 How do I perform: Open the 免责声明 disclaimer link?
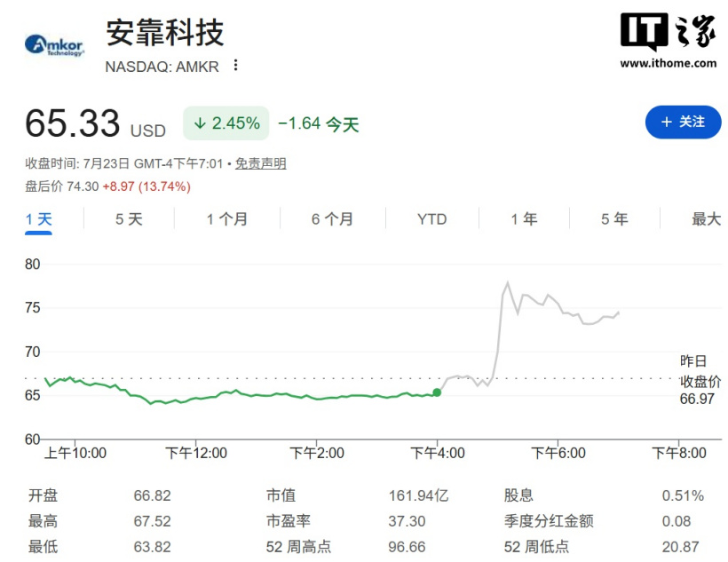[260, 163]
